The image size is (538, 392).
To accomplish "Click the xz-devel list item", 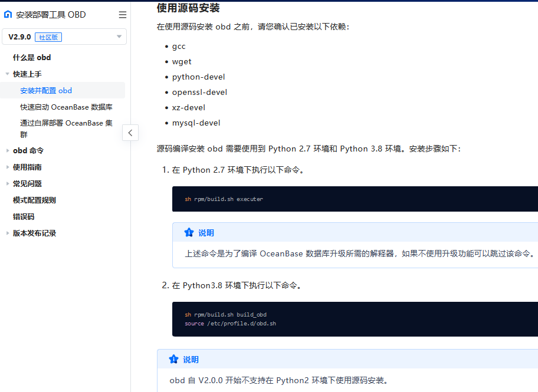I will pos(189,108).
